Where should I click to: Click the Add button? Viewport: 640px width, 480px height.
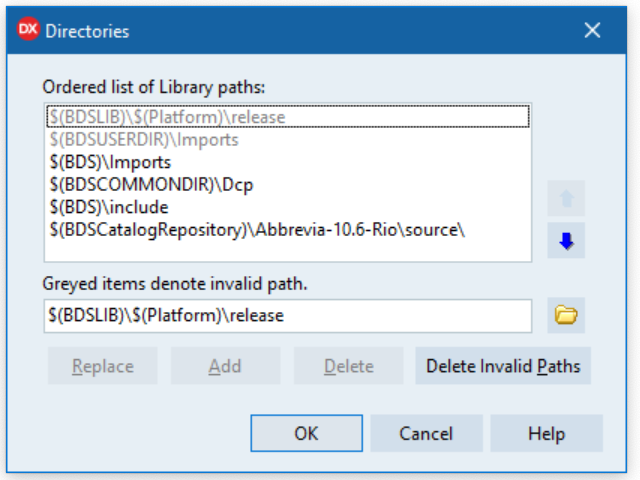225,366
